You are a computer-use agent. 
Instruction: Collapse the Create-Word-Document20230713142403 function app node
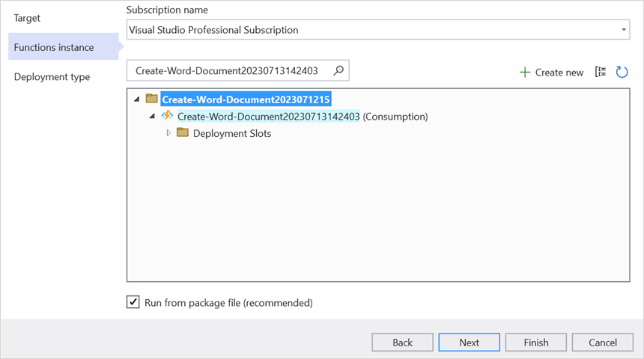152,116
